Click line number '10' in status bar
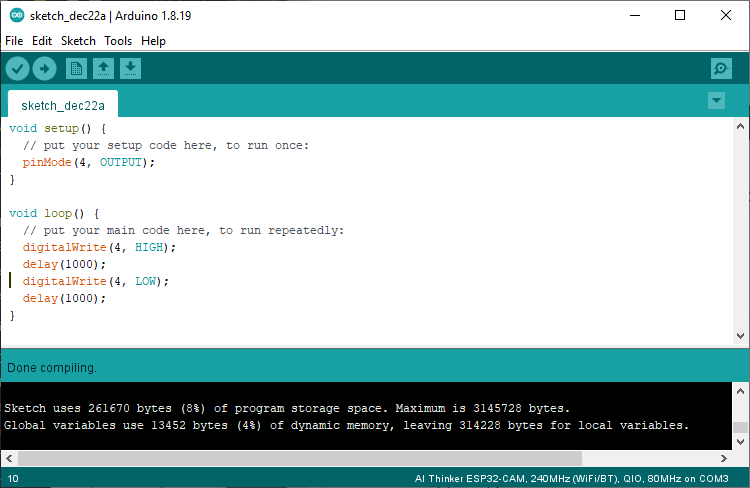 tap(13, 478)
